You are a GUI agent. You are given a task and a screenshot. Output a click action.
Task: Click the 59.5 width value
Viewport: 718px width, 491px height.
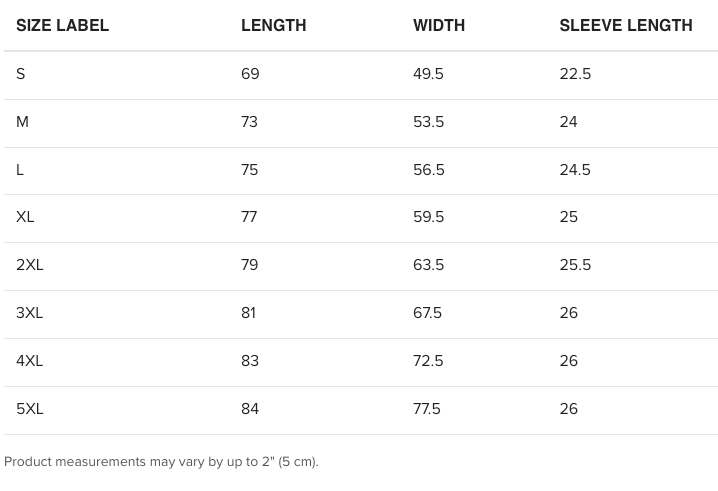point(428,217)
